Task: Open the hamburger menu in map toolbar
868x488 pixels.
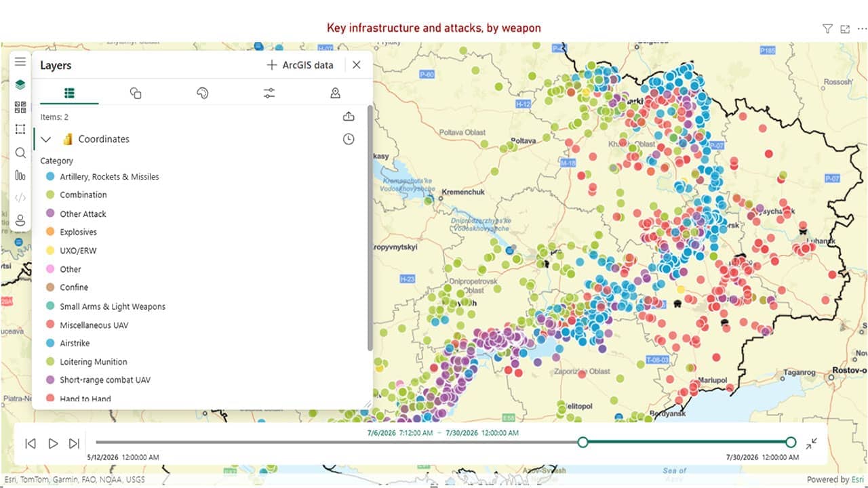Action: [x=20, y=62]
